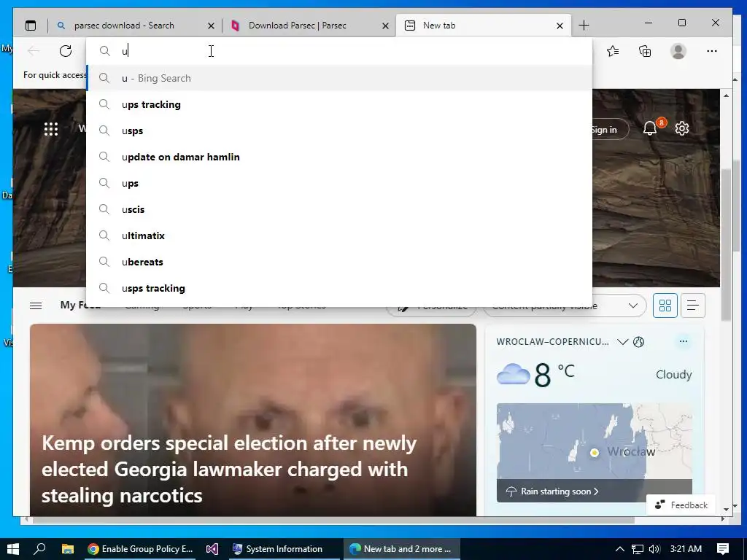The height and width of the screenshot is (560, 747).
Task: Expand the content visibility dropdown chevron
Action: point(633,306)
